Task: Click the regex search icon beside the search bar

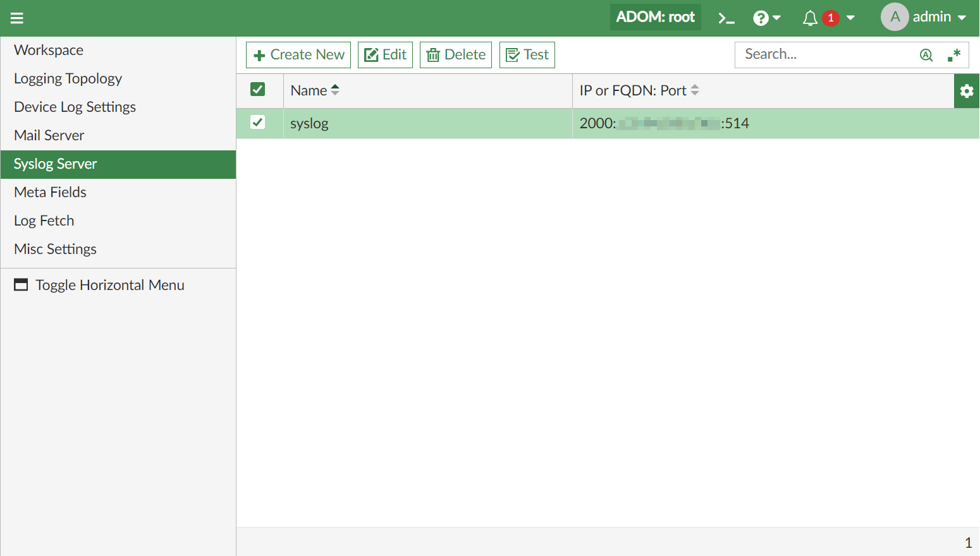Action: [953, 55]
